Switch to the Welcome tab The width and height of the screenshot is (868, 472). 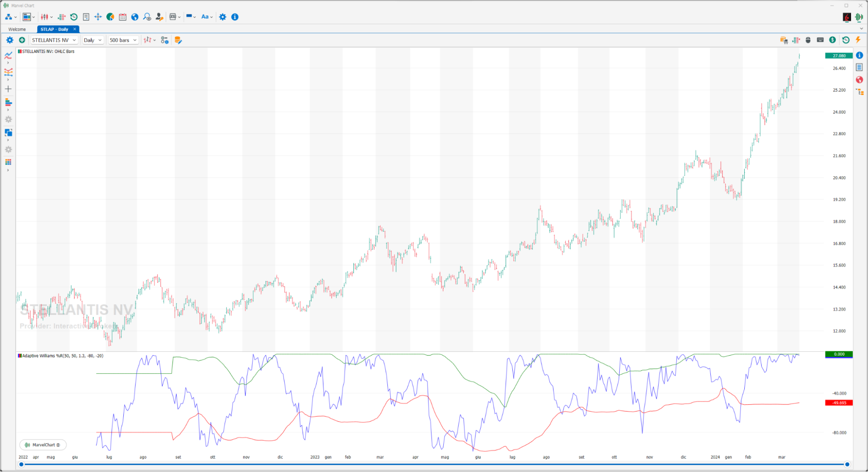tap(17, 29)
